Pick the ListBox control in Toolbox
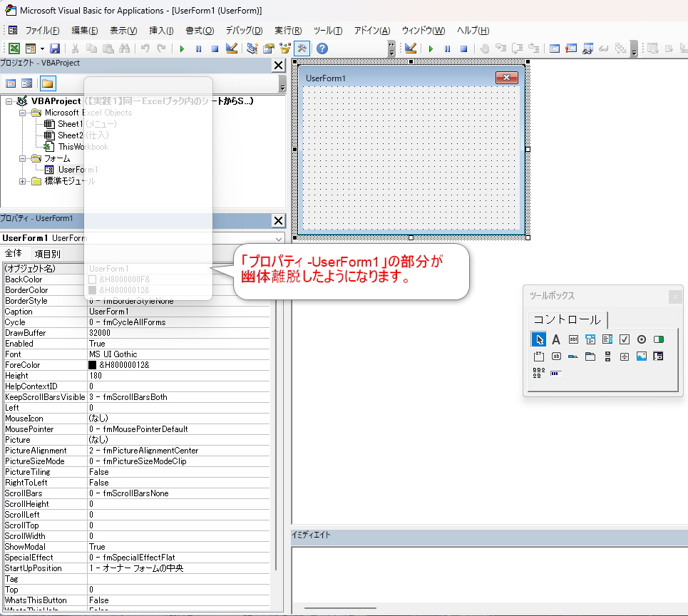688x616 pixels. click(607, 339)
